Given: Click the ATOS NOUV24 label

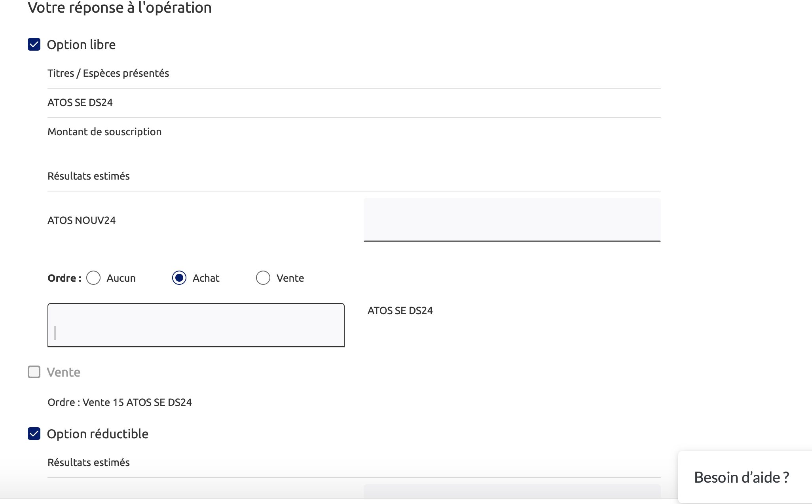Looking at the screenshot, I should [x=82, y=220].
